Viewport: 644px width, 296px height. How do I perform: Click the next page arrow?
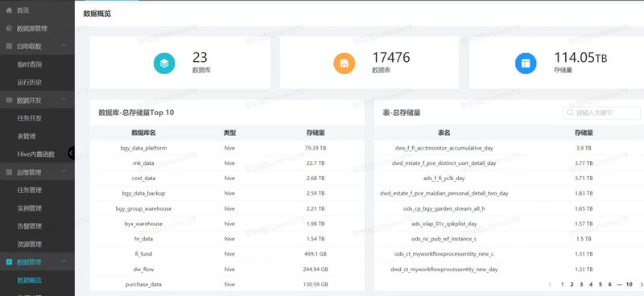(641, 284)
